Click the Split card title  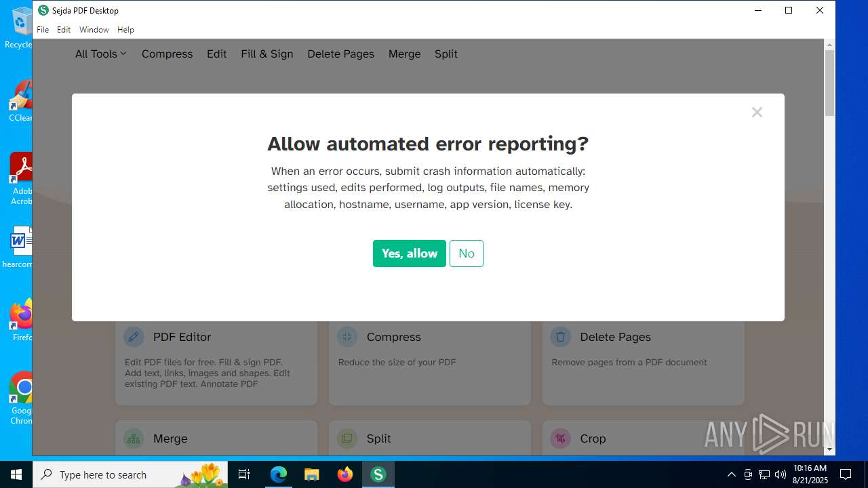coord(378,439)
